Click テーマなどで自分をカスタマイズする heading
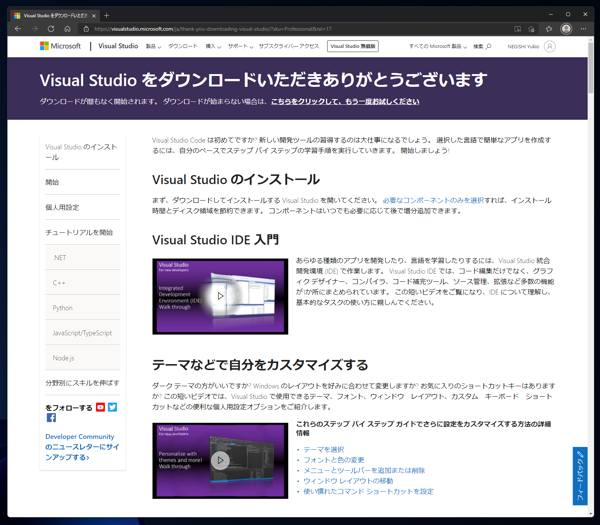This screenshot has width=600, height=525. 260,365
